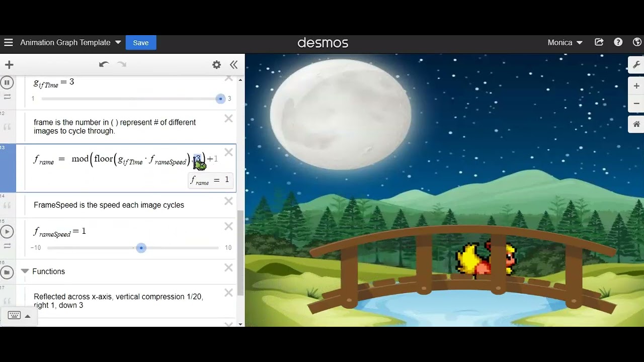Click the frameSpeed slider handle
Screen dimensions: 644x362
point(141,248)
